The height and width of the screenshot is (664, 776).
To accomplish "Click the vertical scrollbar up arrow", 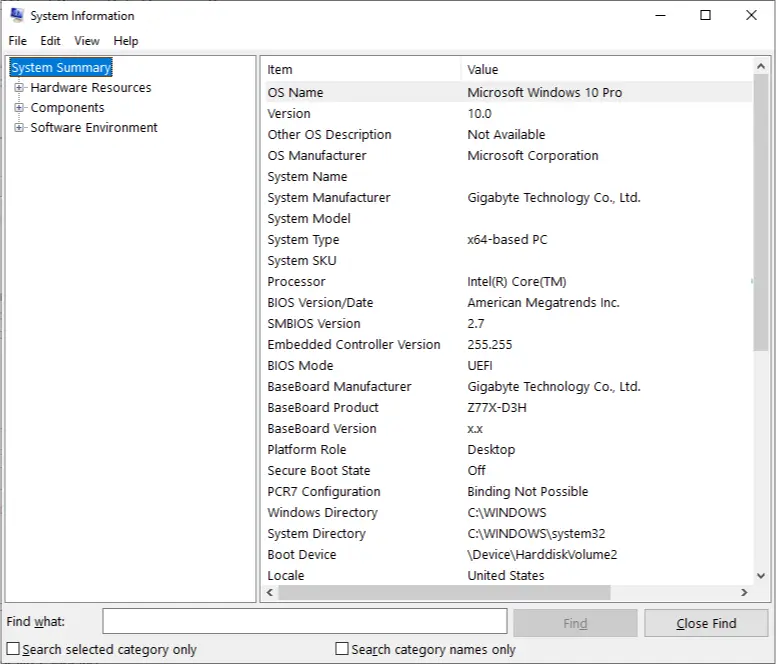I will [x=761, y=66].
